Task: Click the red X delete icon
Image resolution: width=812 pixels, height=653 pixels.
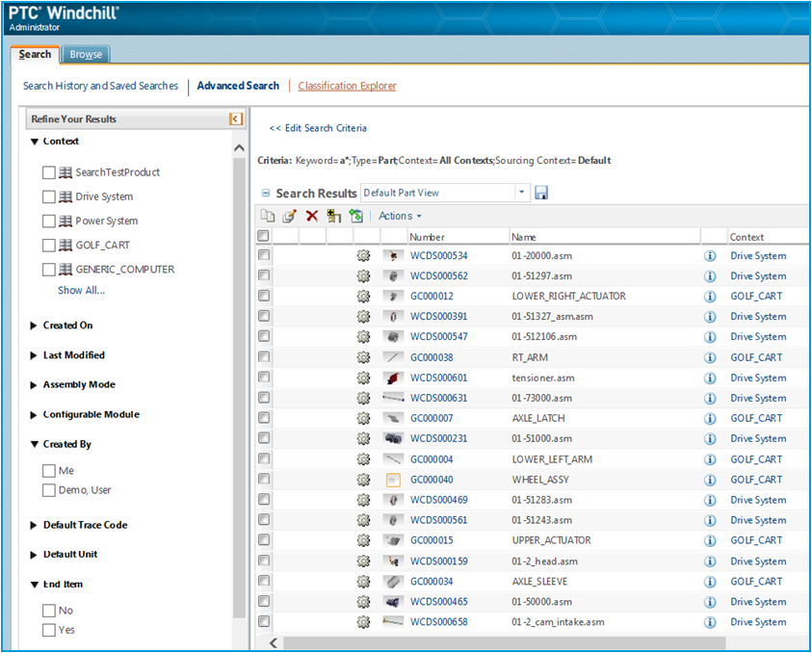Action: [x=312, y=216]
